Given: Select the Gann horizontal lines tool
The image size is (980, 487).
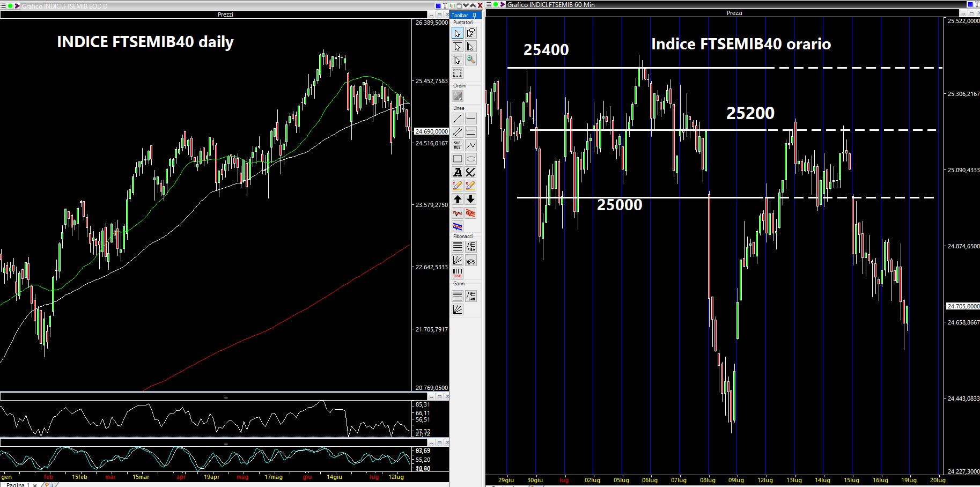Looking at the screenshot, I should click(x=458, y=296).
